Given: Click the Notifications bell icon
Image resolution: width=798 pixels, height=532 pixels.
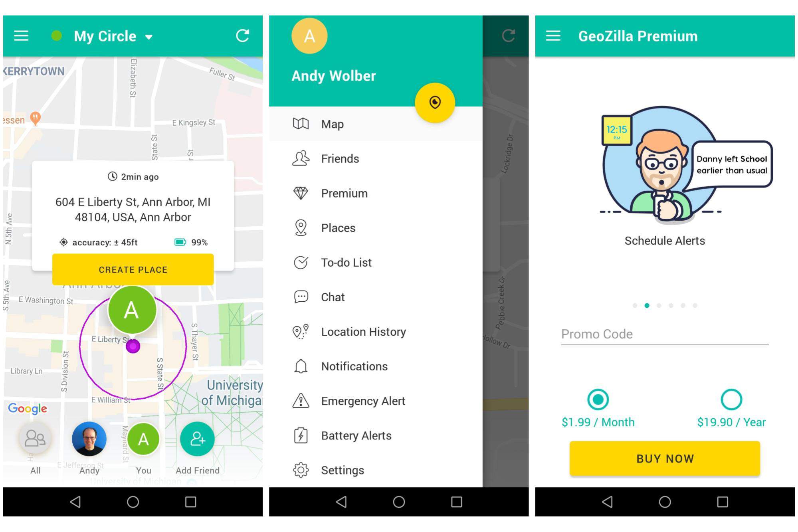Looking at the screenshot, I should [x=299, y=366].
